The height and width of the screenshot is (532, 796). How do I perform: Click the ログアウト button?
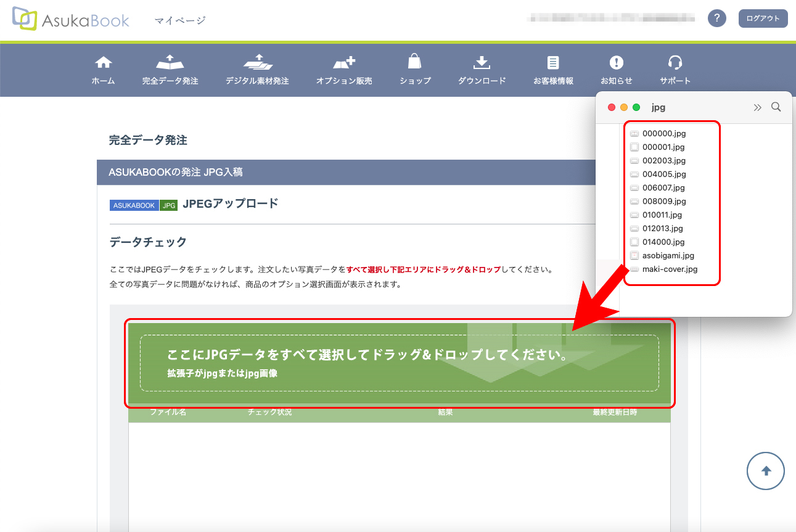tap(763, 18)
